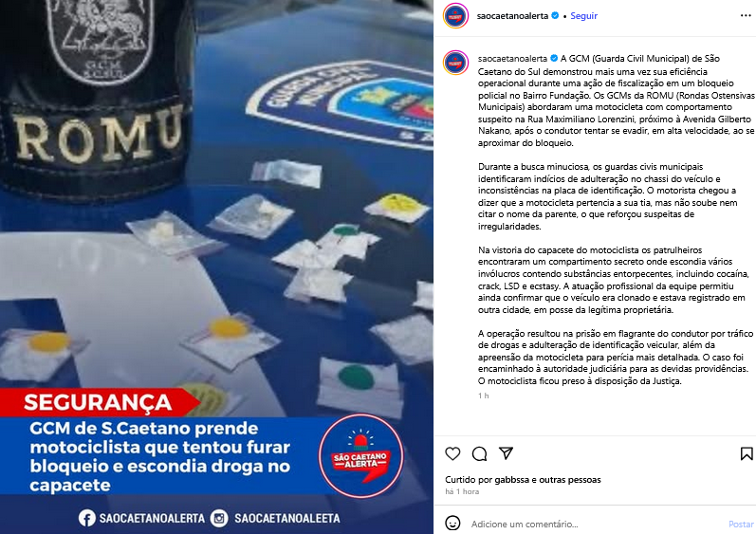Click the há 1 hora post timestamp
The height and width of the screenshot is (534, 756).
(x=462, y=491)
